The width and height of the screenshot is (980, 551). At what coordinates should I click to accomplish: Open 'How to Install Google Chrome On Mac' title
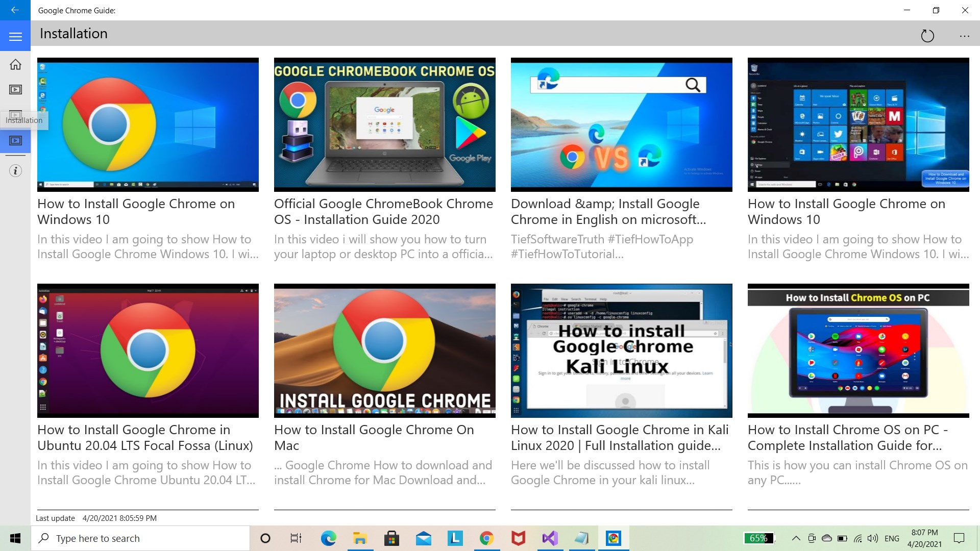(374, 437)
